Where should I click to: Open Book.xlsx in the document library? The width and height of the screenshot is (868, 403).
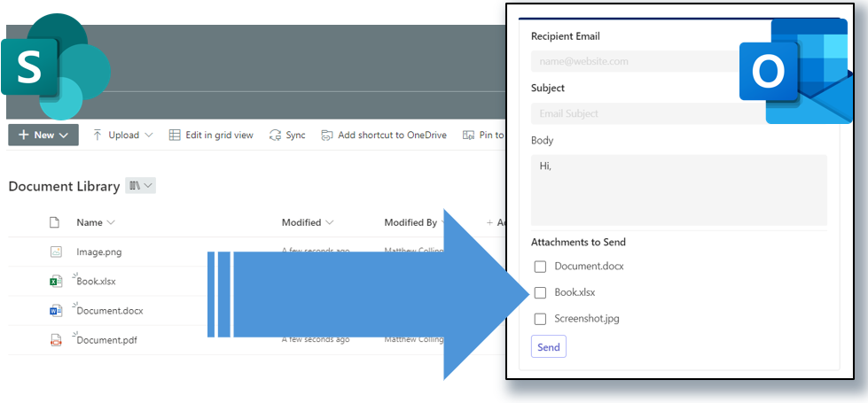tap(97, 281)
